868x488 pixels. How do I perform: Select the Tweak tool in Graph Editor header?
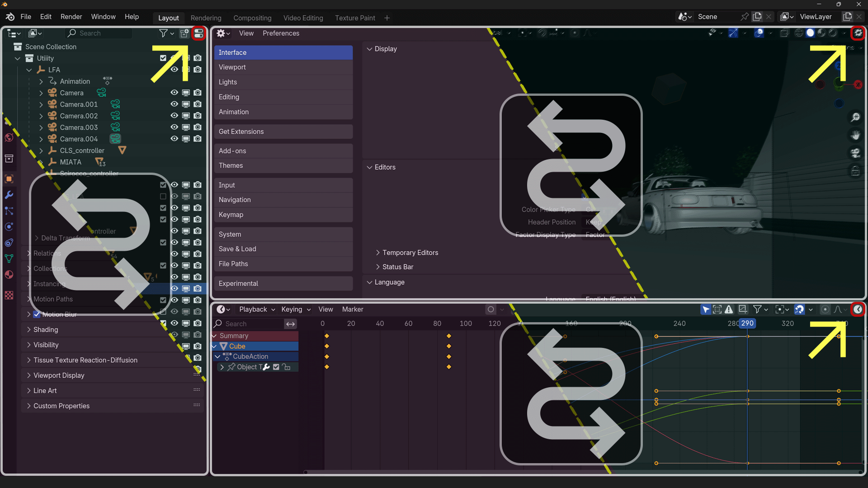[706, 310]
